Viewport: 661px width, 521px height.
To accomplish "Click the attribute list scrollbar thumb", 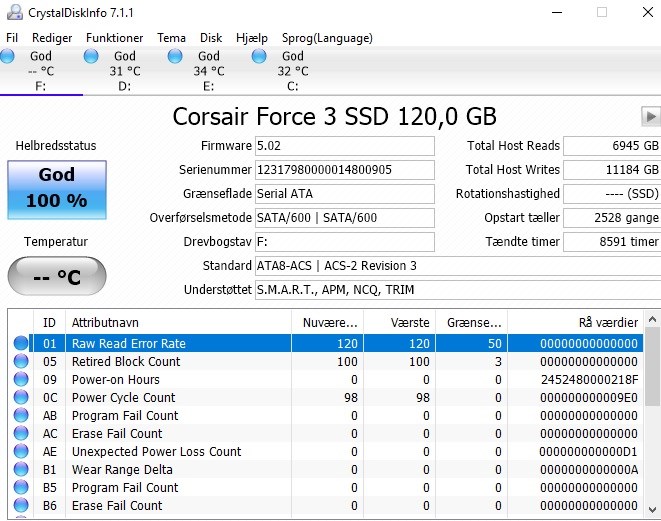I will pyautogui.click(x=652, y=367).
